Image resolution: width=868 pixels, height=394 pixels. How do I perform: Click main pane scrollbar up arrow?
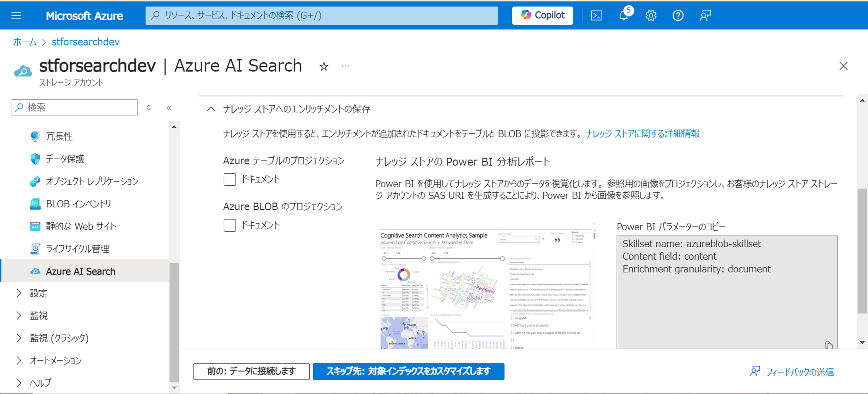click(x=862, y=100)
